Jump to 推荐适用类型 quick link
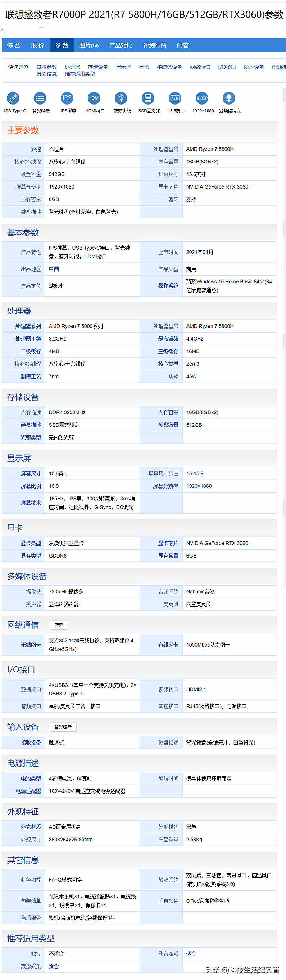Viewport: 286px width, 980px height. tap(80, 74)
